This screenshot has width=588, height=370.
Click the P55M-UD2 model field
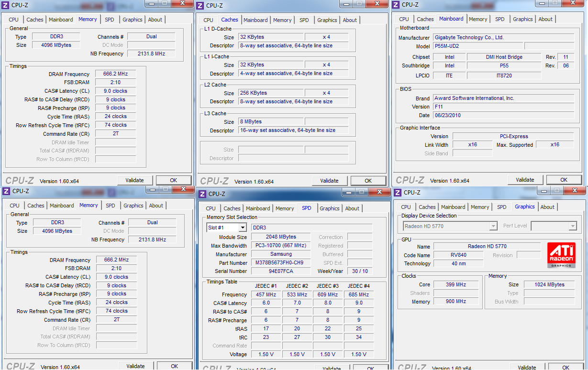pos(477,46)
